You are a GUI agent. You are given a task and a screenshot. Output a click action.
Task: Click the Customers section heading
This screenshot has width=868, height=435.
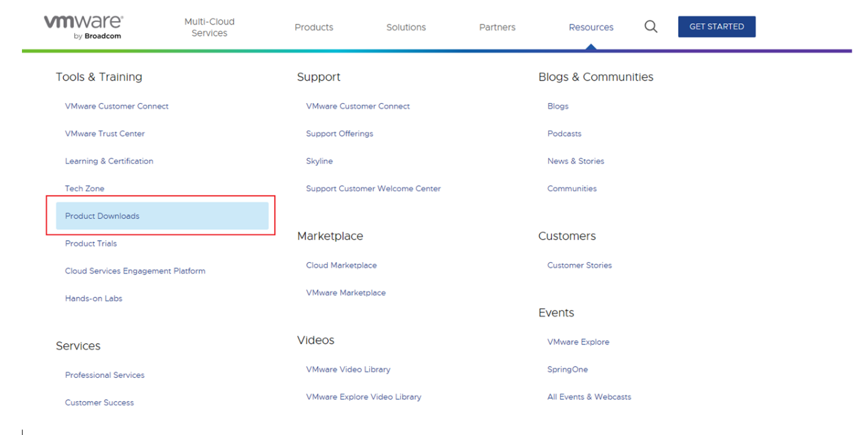567,236
